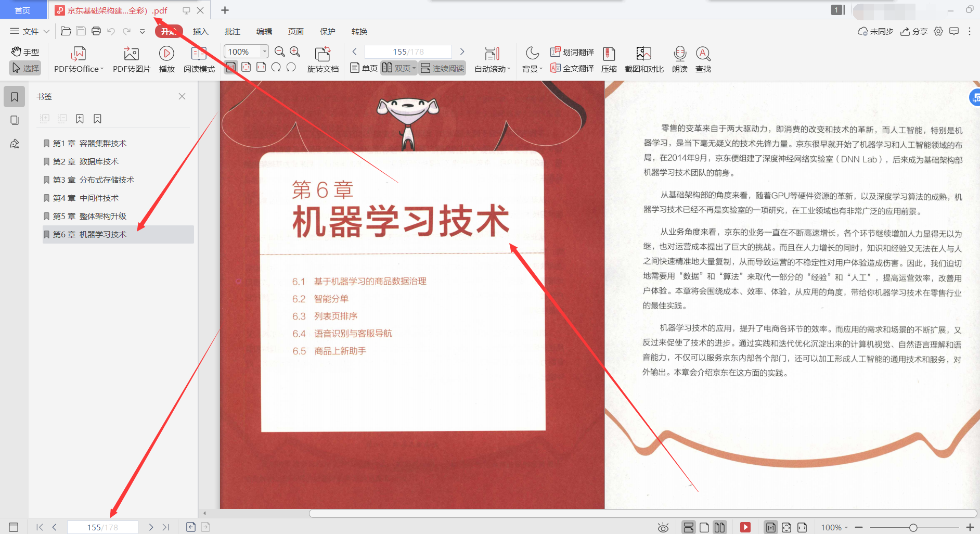Open the 100% zoom dropdown
This screenshot has width=980, height=534.
click(264, 52)
